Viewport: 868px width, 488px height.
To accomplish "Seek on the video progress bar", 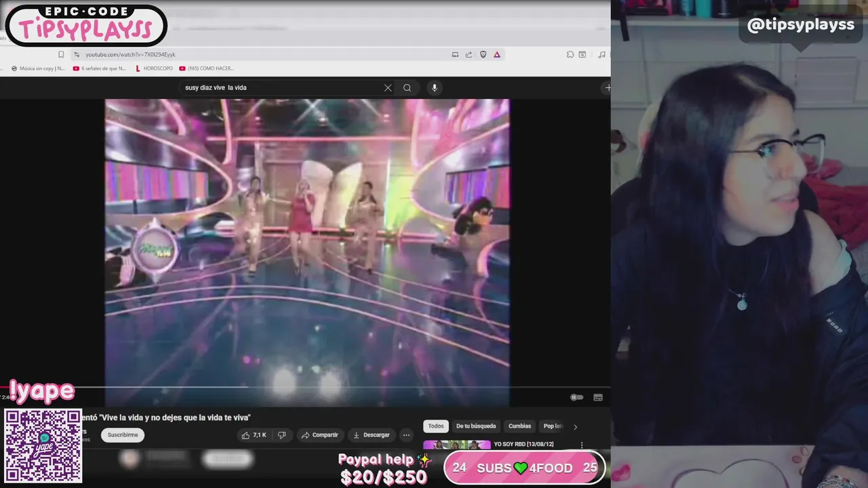I will (305, 388).
